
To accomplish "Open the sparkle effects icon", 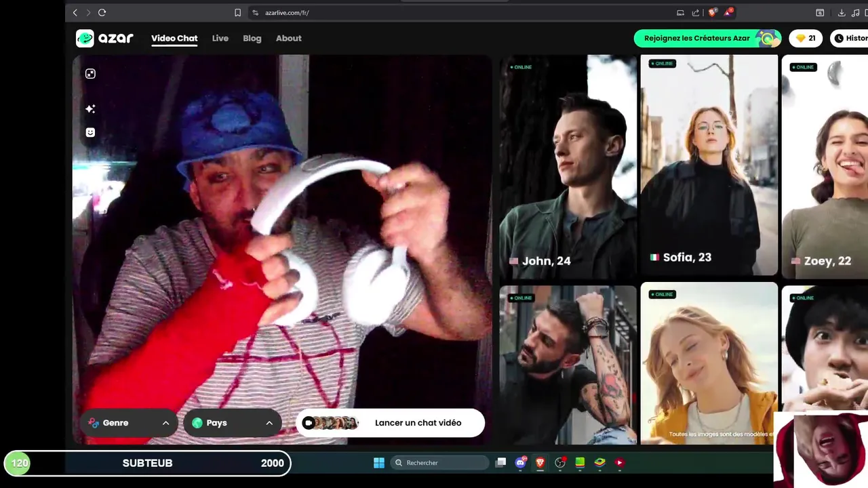I will 90,108.
